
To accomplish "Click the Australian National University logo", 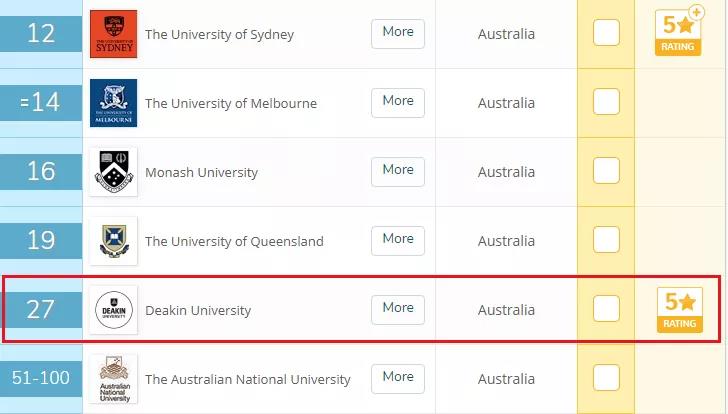I will tap(113, 379).
